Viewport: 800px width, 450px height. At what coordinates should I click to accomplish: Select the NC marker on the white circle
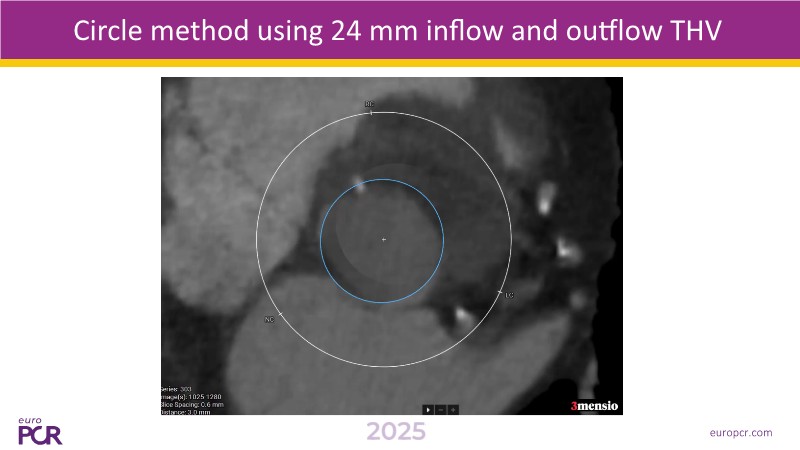pos(269,319)
